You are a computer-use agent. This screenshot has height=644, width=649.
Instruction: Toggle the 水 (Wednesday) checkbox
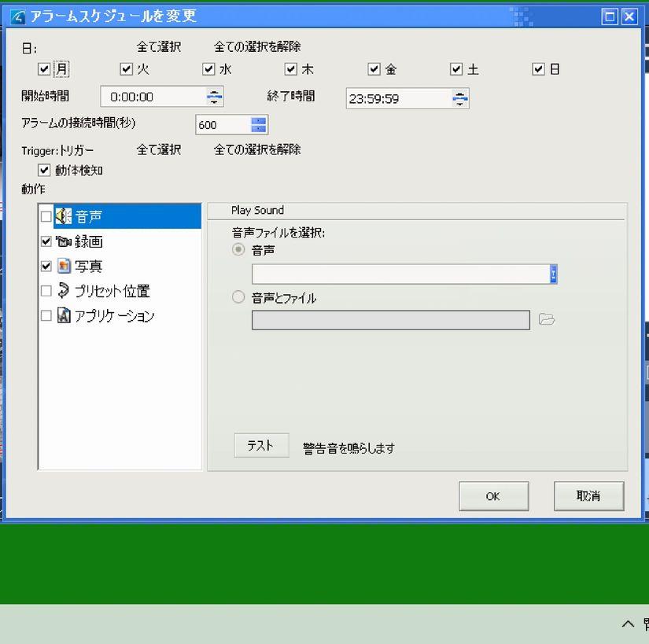pos(208,68)
